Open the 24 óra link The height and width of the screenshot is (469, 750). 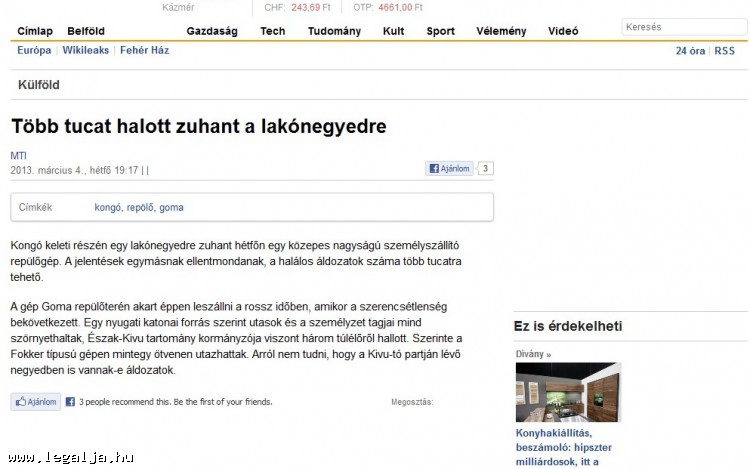[x=690, y=51]
